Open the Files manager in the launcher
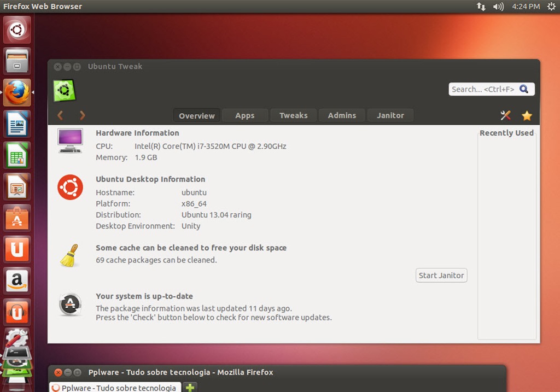Image resolution: width=560 pixels, height=392 pixels. [x=17, y=61]
